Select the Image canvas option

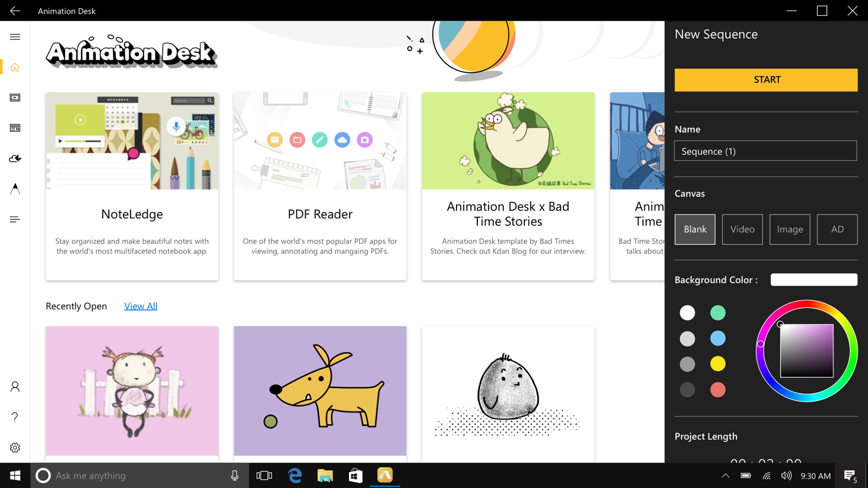pos(789,229)
